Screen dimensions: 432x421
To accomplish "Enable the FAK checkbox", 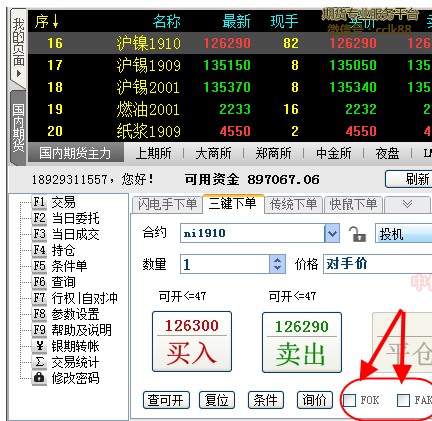I will click(x=403, y=400).
